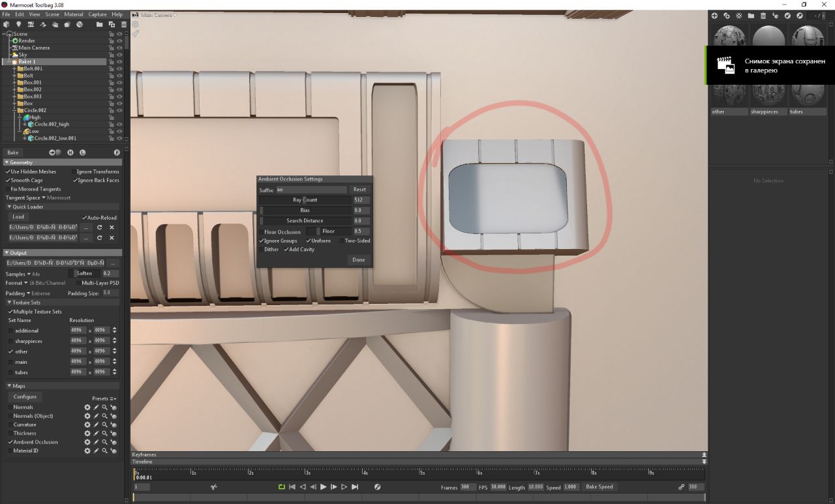This screenshot has width=835, height=504.
Task: Open the Capture menu
Action: (98, 14)
